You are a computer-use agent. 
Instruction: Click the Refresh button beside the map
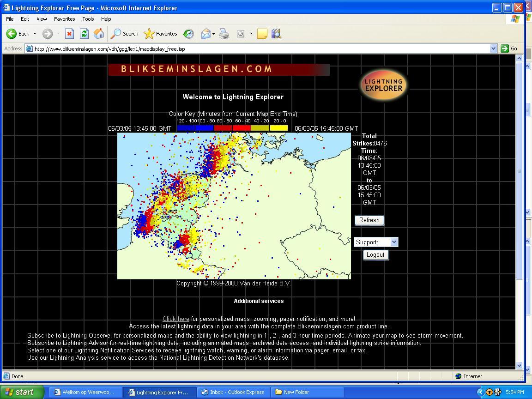point(369,220)
